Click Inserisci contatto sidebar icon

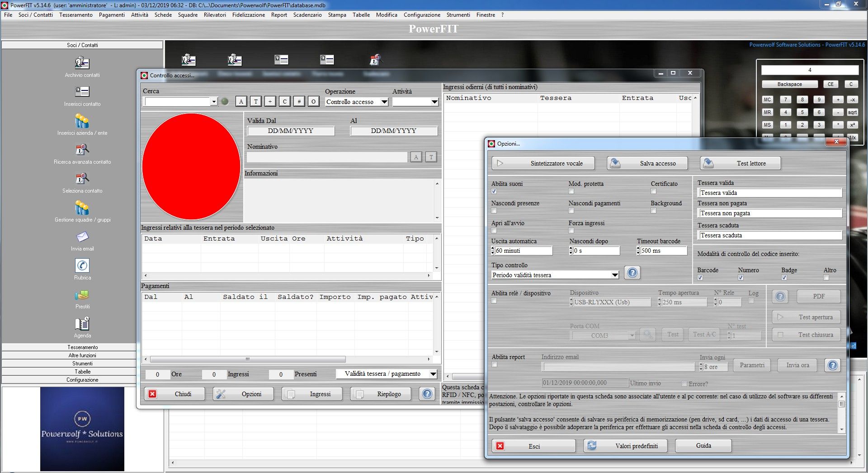(82, 91)
